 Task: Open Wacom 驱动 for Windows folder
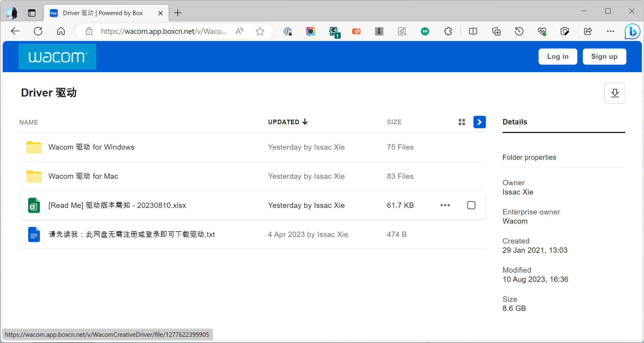pos(91,147)
